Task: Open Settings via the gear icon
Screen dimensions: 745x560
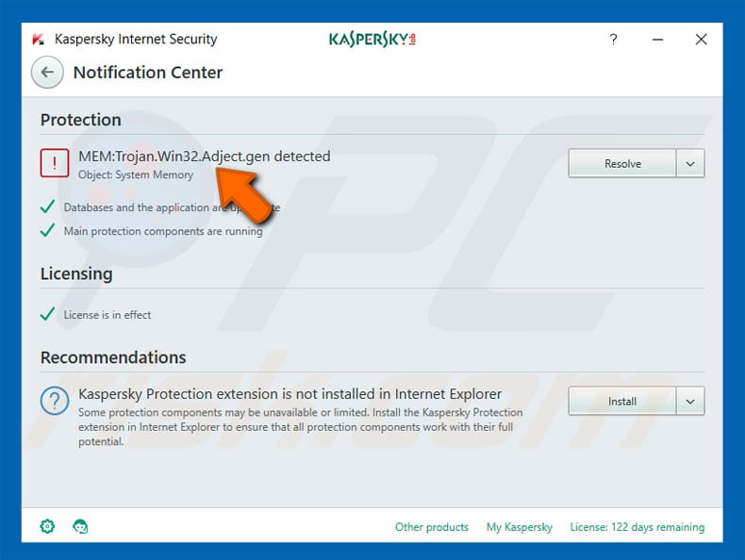Action: click(x=47, y=526)
